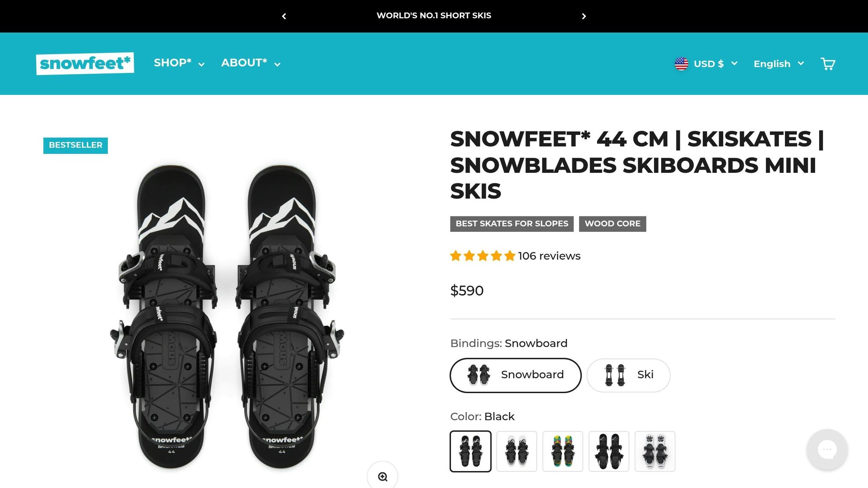Click the US flag currency icon
This screenshot has width=868, height=488.
point(681,64)
